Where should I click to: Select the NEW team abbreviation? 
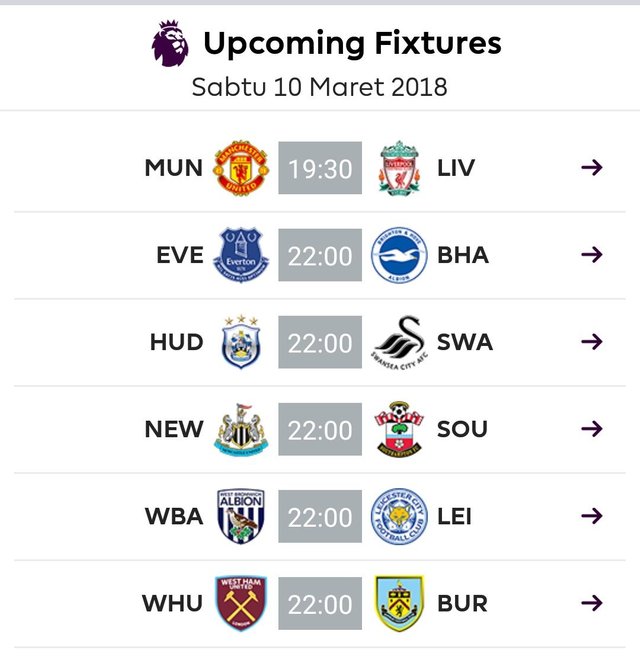coord(174,429)
